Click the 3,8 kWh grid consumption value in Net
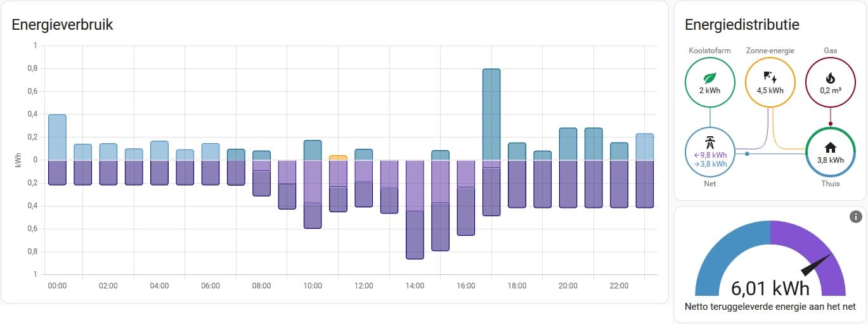Image resolution: width=868 pixels, height=325 pixels. tap(712, 163)
